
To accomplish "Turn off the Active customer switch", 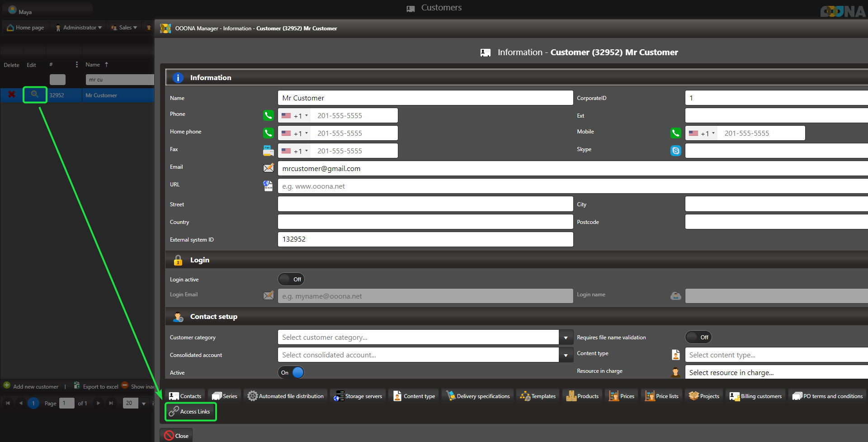I will pos(291,373).
